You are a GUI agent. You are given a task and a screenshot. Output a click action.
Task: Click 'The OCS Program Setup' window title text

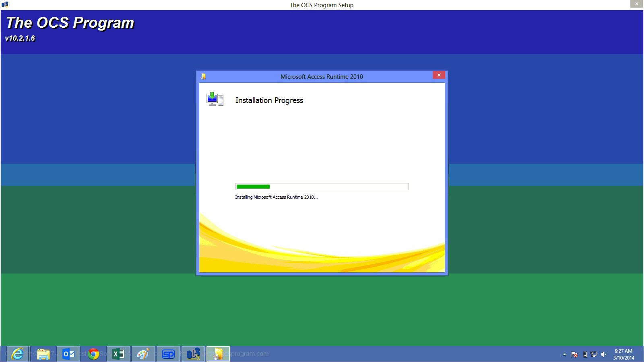pyautogui.click(x=322, y=5)
